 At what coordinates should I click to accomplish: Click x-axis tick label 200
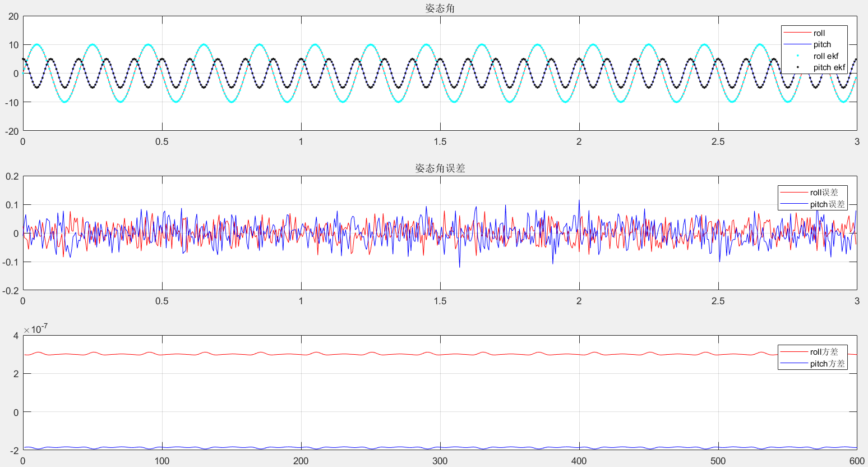301,461
